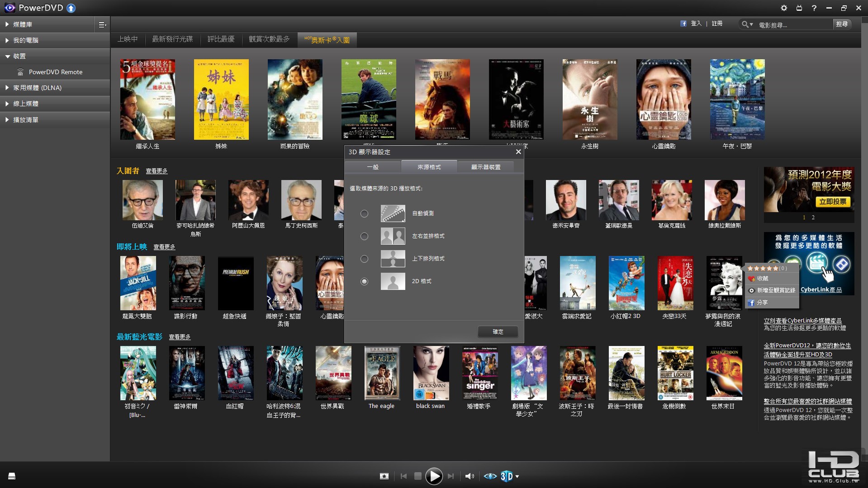Expand the 線上媒體 sidebar section
This screenshot has width=868, height=488.
tap(7, 104)
